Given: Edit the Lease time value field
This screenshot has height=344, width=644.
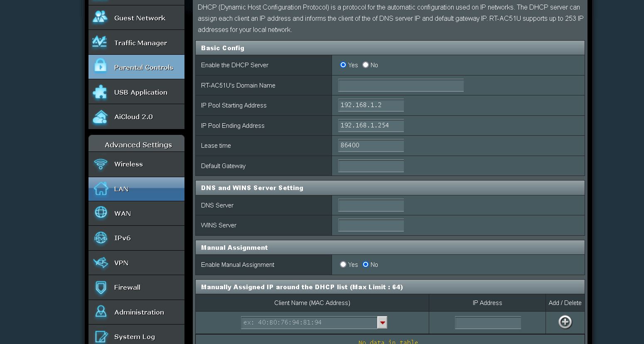Looking at the screenshot, I should [x=370, y=145].
